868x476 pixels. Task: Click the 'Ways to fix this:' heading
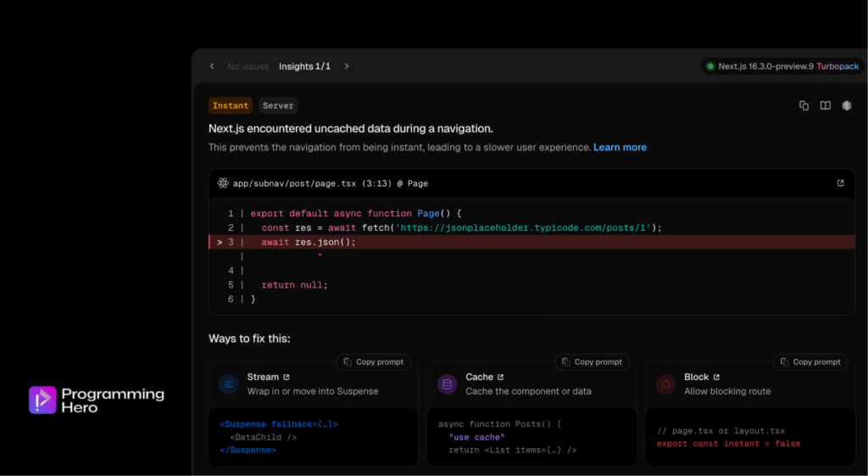[249, 339]
